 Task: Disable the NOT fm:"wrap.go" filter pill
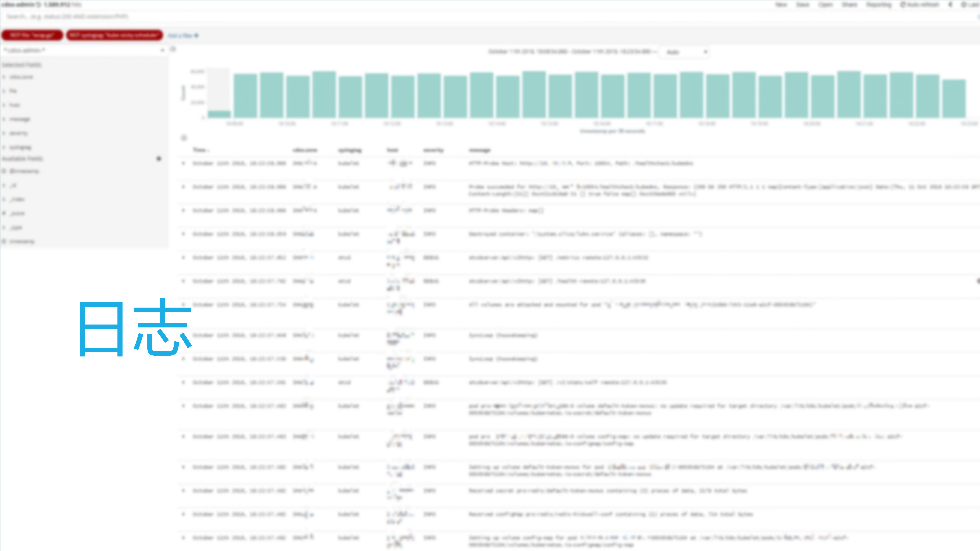[32, 35]
